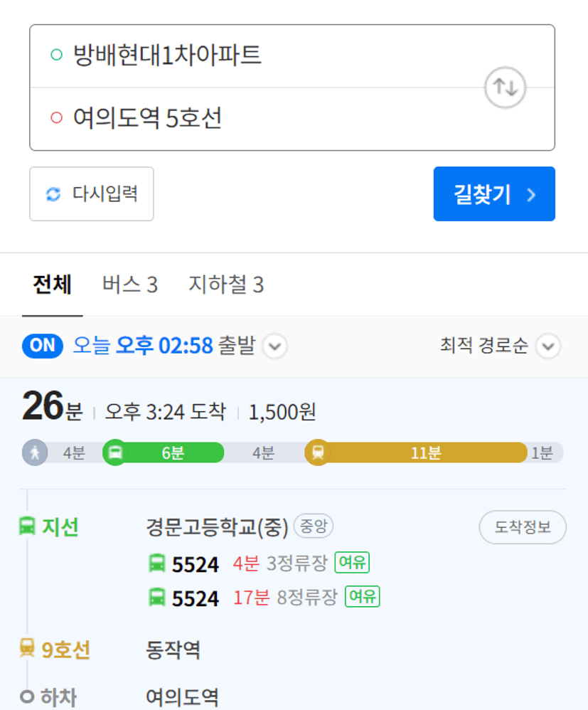Screen dimensions: 588x710
Task: Click the bus icon beside 5524 arriving in 4분
Action: [157, 563]
